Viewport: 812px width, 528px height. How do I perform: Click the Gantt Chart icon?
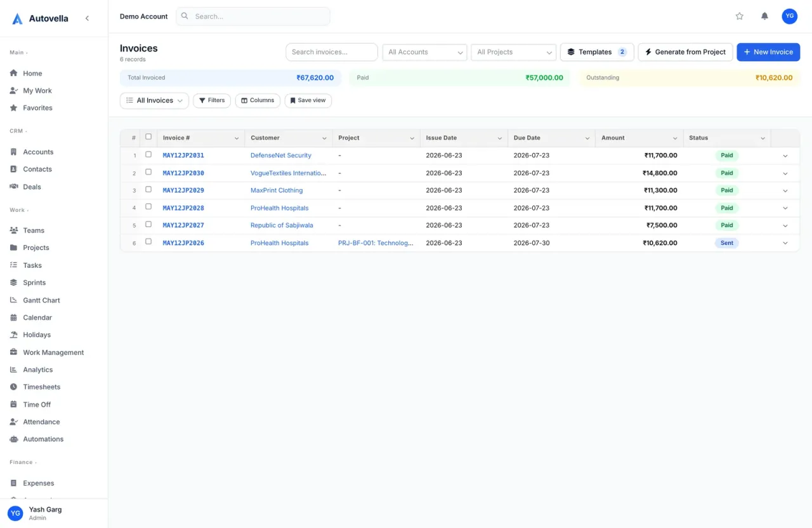pos(14,300)
